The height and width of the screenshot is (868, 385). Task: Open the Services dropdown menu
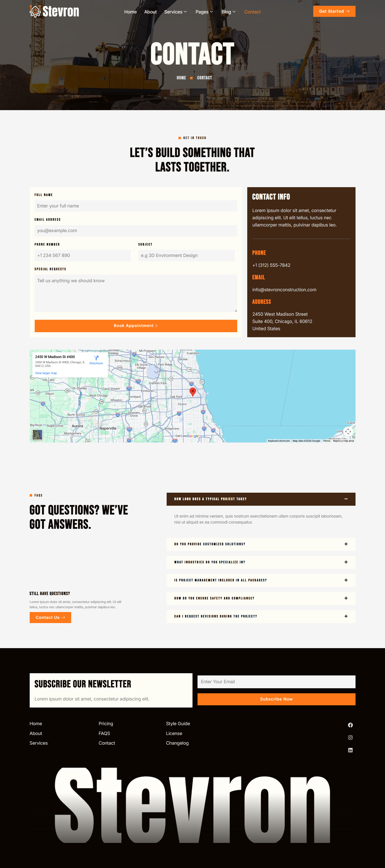175,12
